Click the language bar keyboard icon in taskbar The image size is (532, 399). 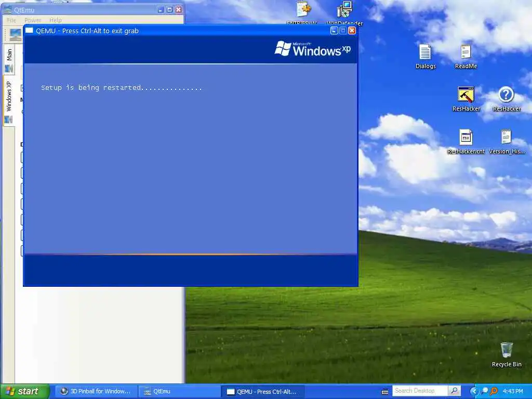tap(385, 392)
